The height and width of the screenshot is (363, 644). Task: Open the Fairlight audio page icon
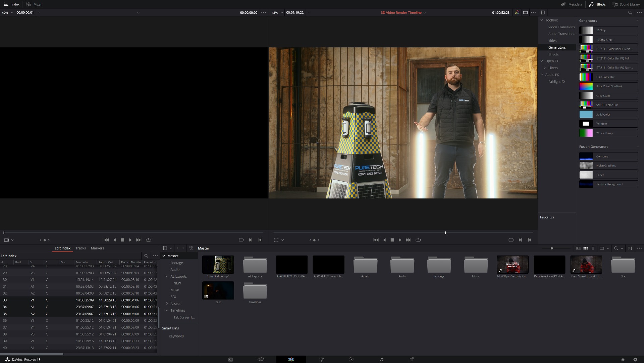[x=381, y=359]
